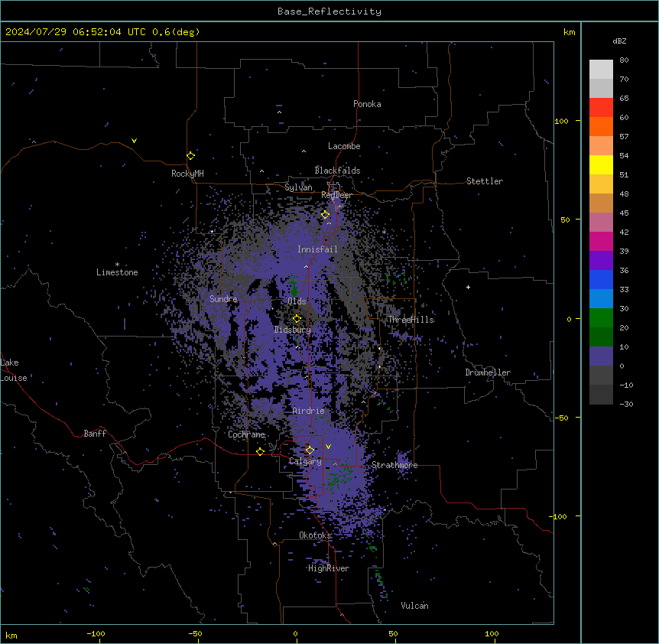Click the Okotoks town label
The image size is (659, 644).
pyautogui.click(x=315, y=535)
